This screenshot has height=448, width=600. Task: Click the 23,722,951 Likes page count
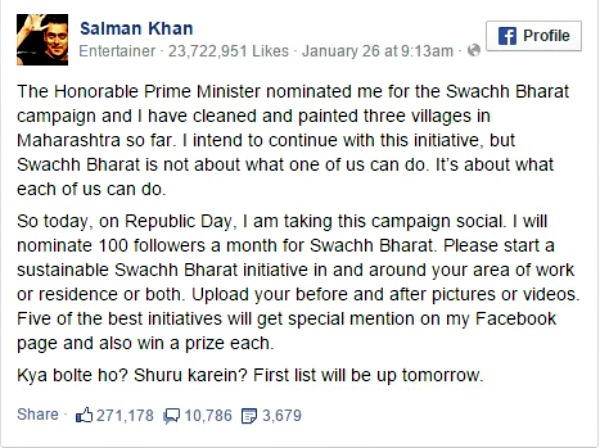[228, 51]
